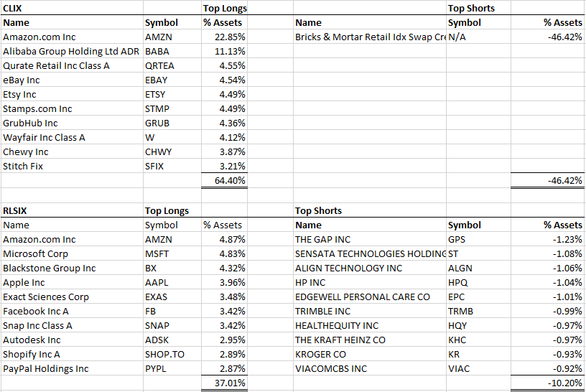Viewport: 586px width, 392px height.
Task: Click the ALGN symbol cell
Action: (460, 268)
